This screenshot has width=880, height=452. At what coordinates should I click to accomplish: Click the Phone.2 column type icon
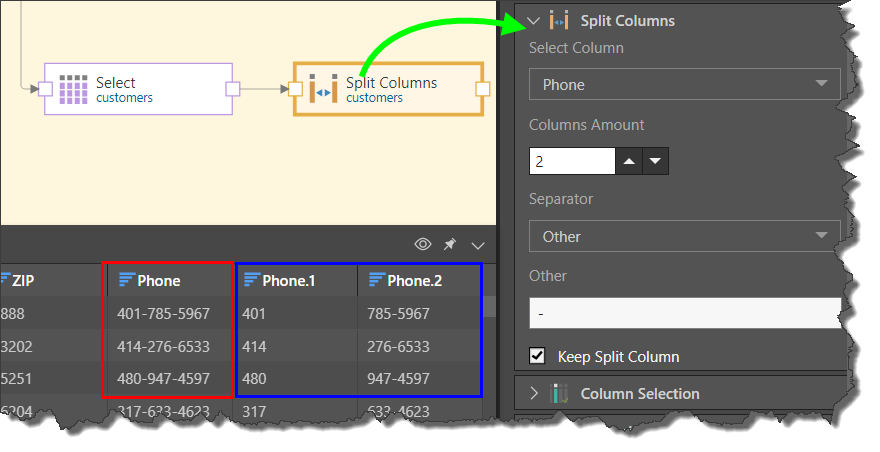coord(377,281)
